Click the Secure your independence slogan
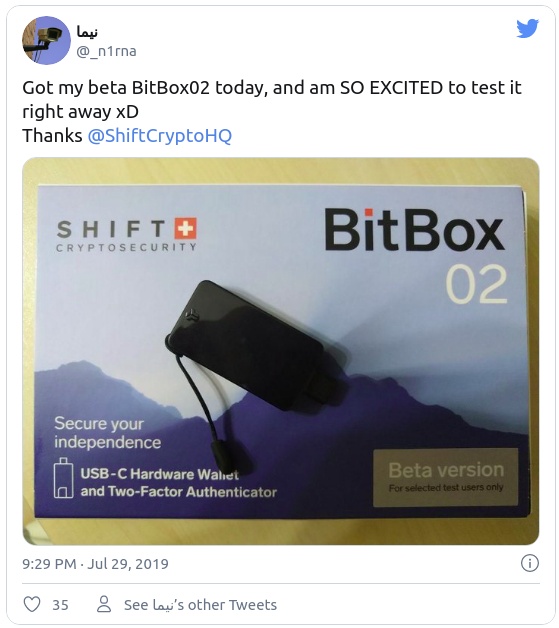559x628 pixels. pos(107,433)
